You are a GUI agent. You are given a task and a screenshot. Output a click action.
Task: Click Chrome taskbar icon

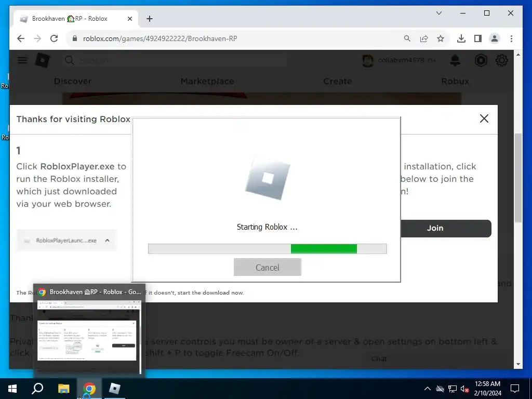(x=89, y=389)
